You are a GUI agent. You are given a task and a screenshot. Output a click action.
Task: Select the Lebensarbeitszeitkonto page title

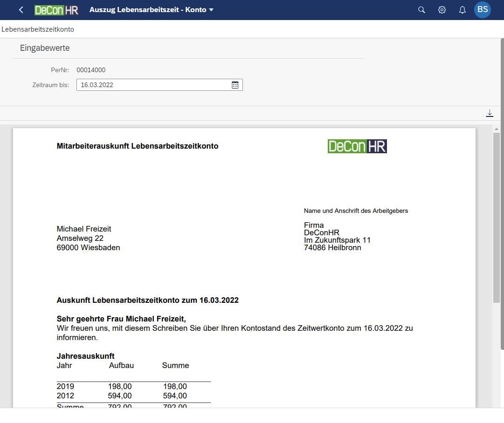38,29
